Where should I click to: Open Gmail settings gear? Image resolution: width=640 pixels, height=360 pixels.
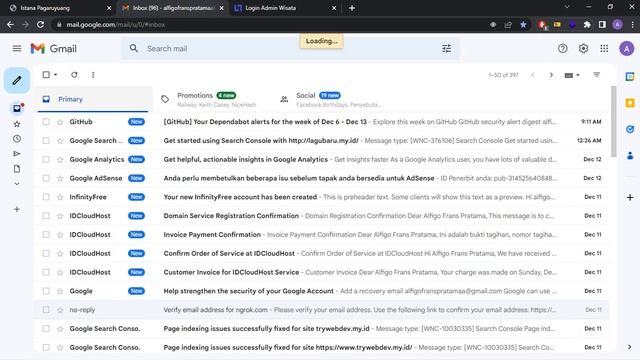583,49
